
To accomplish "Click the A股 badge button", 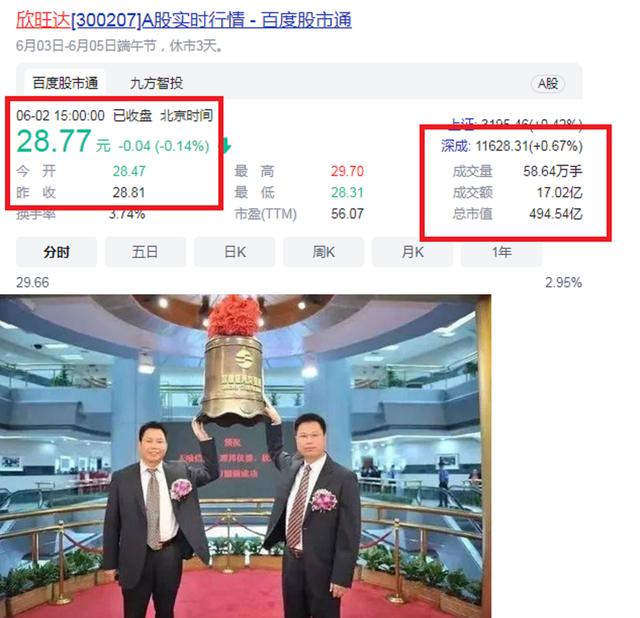I will pos(548,84).
